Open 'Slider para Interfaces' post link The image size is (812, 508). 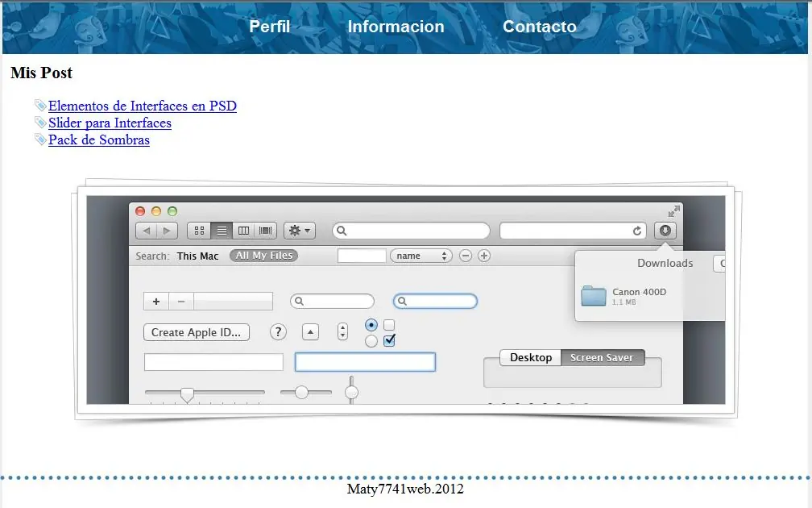coord(110,123)
